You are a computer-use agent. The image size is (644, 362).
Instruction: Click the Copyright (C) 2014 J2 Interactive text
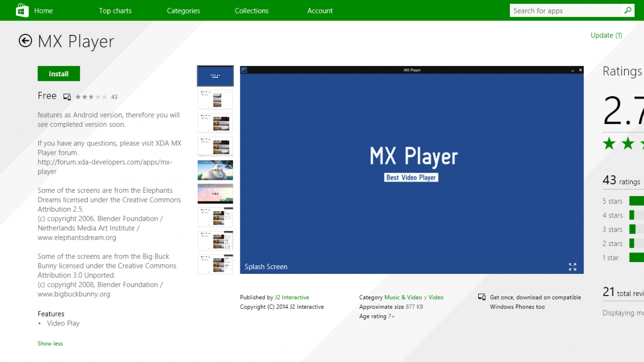click(282, 307)
